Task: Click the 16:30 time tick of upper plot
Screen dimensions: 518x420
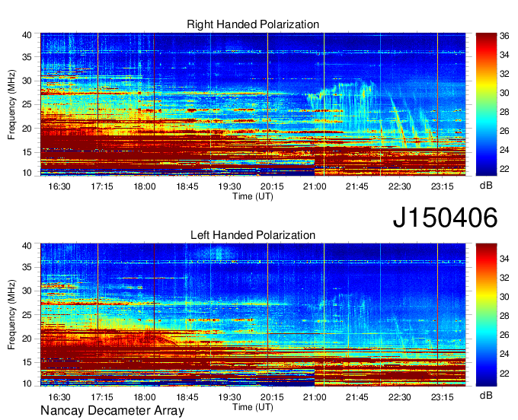Action: click(59, 186)
